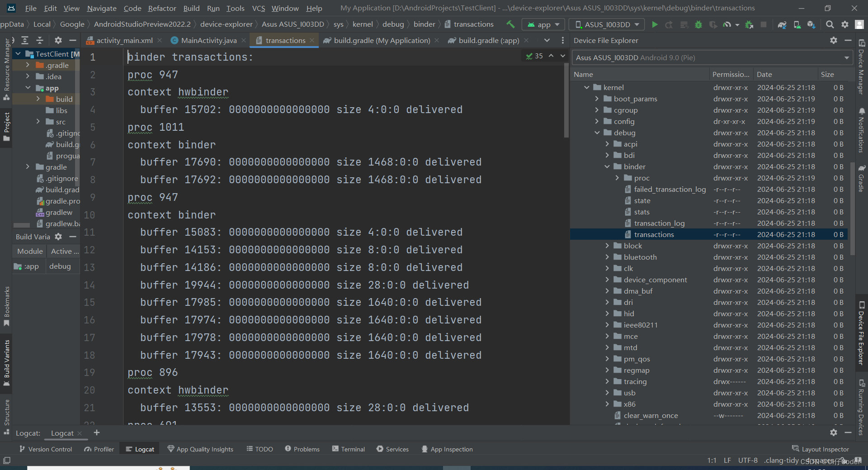868x470 pixels.
Task: Open Device File Explorer settings gear
Action: coord(834,40)
